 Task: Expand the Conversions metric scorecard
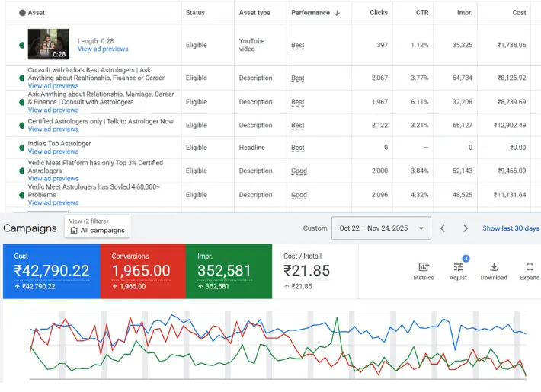142,271
